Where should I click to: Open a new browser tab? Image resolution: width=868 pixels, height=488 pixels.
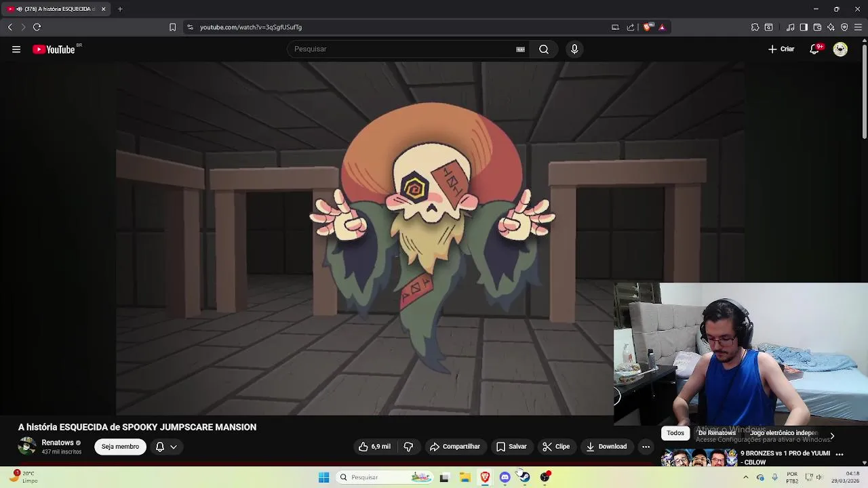pyautogui.click(x=120, y=9)
